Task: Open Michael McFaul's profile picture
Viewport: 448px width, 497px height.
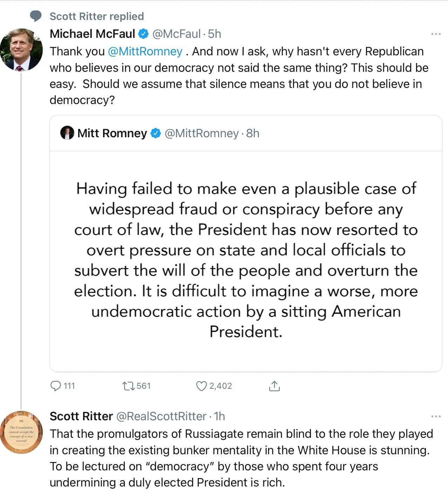Action: pos(21,50)
